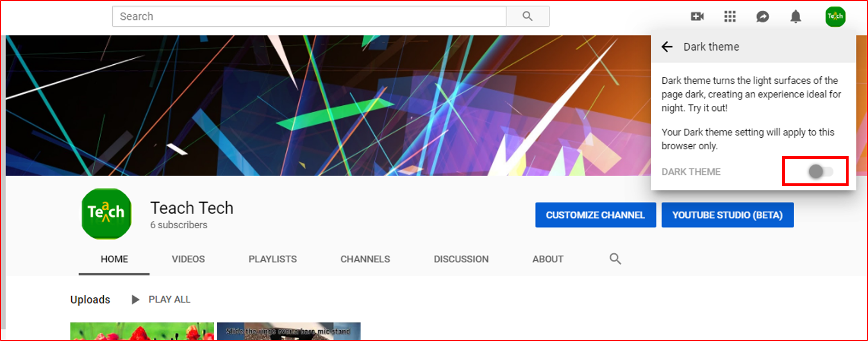
Task: Open the channel search icon
Action: pos(615,259)
